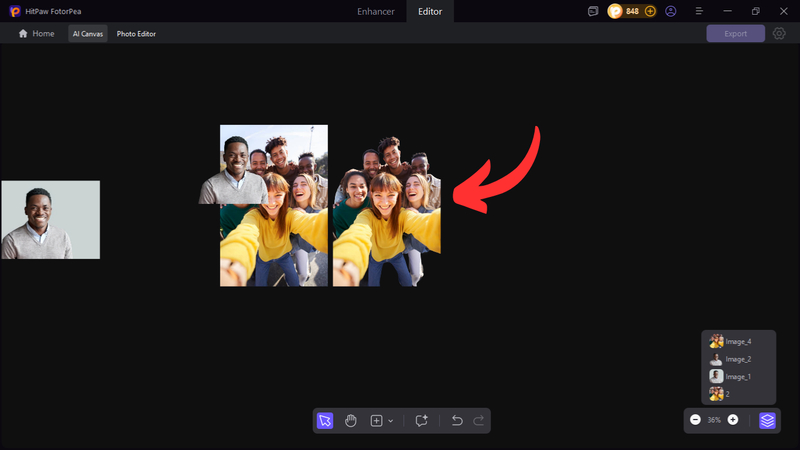This screenshot has height=450, width=800.
Task: Click the 36% zoom level value
Action: (x=714, y=420)
